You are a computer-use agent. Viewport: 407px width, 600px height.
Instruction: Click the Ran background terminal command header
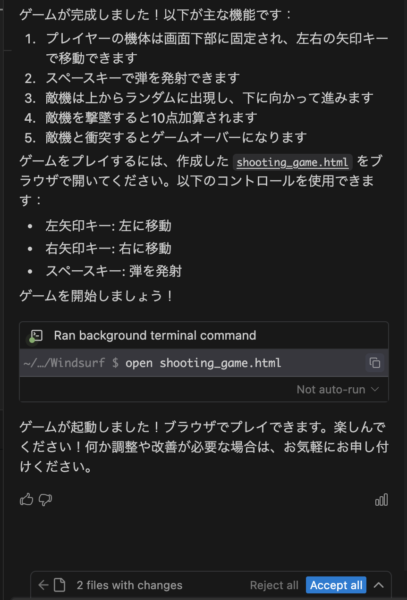click(x=155, y=336)
